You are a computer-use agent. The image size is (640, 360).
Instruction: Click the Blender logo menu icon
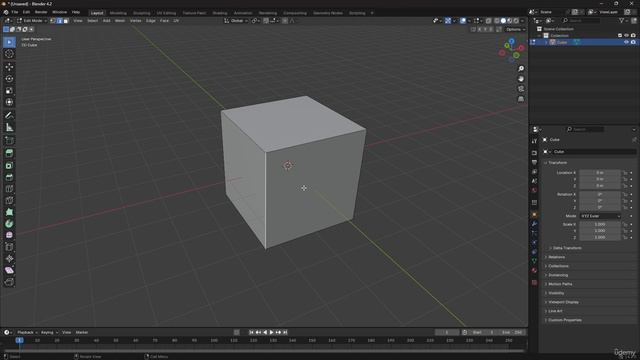(6, 12)
